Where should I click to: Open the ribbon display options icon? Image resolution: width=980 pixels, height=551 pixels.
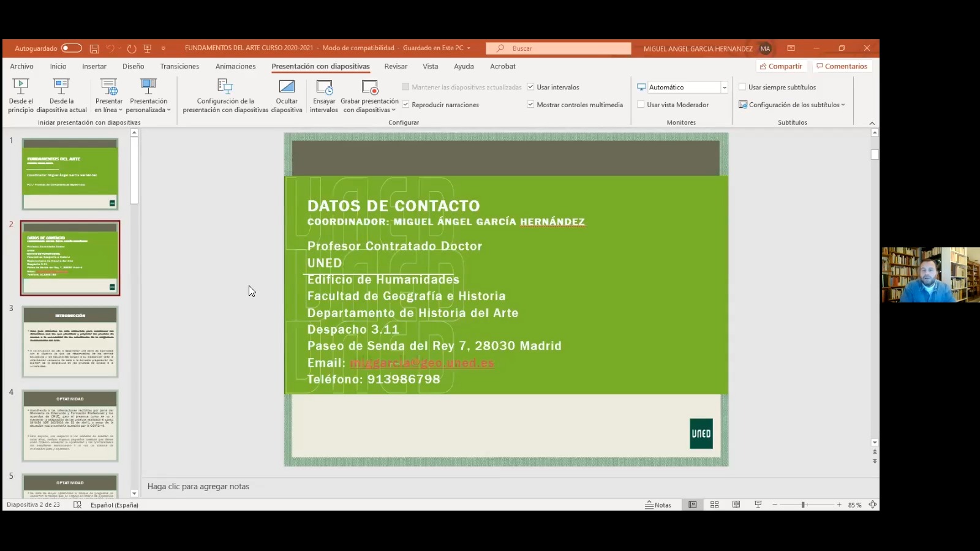coord(791,48)
